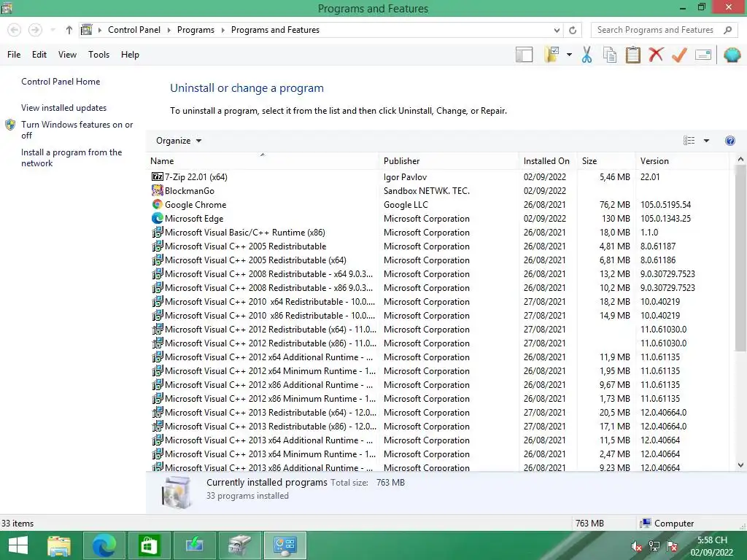747x560 pixels.
Task: Click the Windows Start button
Action: (18, 545)
